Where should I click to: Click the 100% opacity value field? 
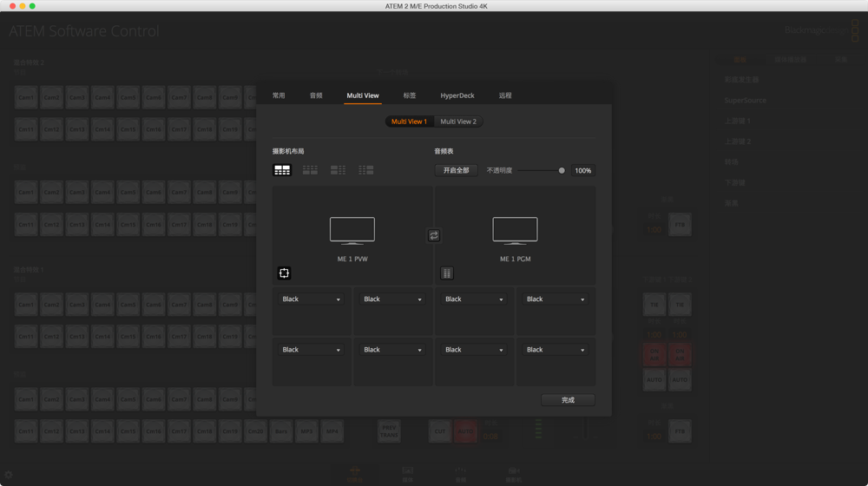point(583,170)
